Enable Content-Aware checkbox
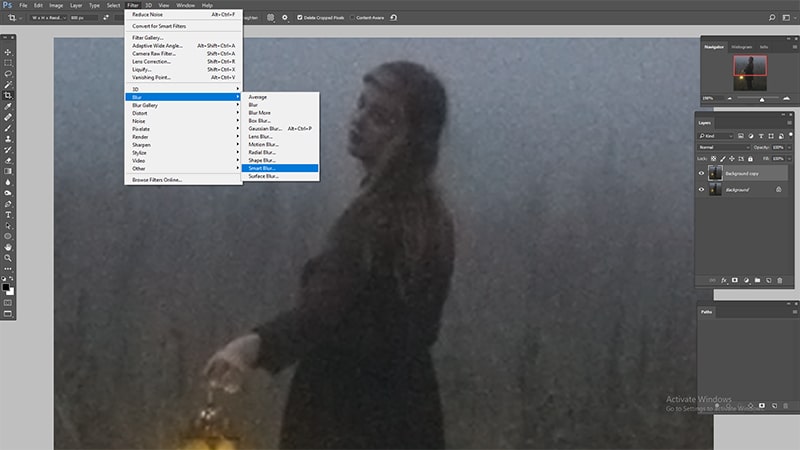 tap(352, 17)
